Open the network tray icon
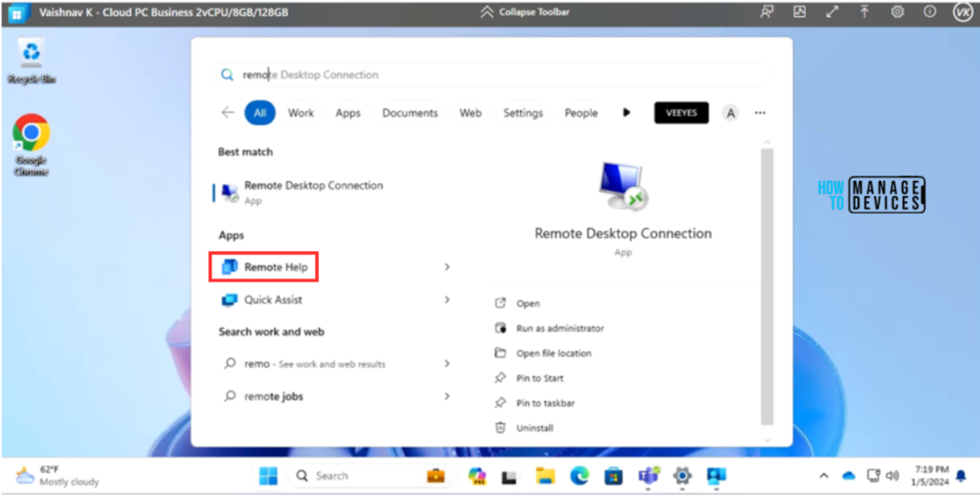The width and height of the screenshot is (980, 495). (x=873, y=476)
